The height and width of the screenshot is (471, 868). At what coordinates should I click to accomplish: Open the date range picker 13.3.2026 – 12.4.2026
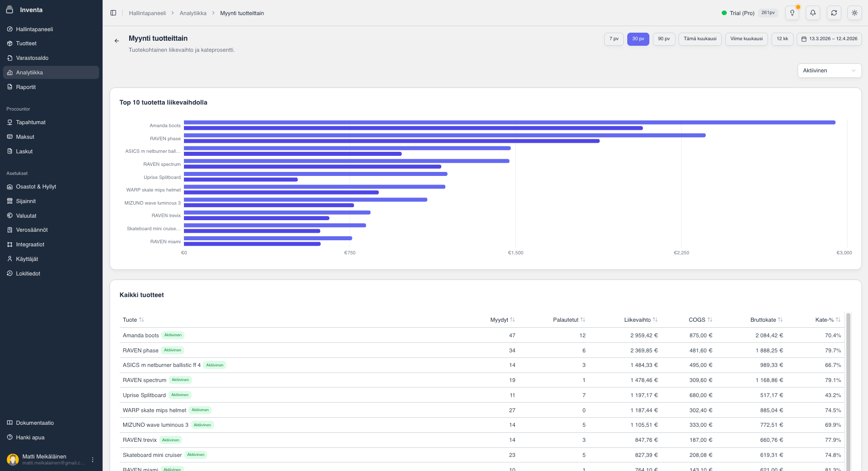tap(829, 39)
